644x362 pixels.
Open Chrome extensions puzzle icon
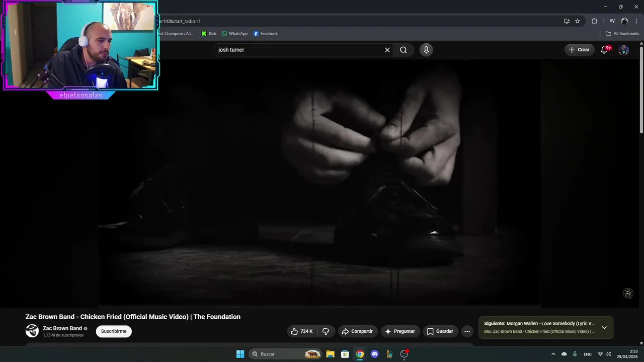pyautogui.click(x=594, y=21)
